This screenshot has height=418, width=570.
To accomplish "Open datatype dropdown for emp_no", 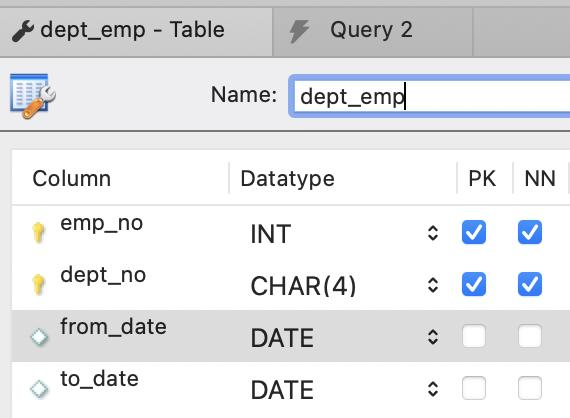I will click(x=433, y=233).
